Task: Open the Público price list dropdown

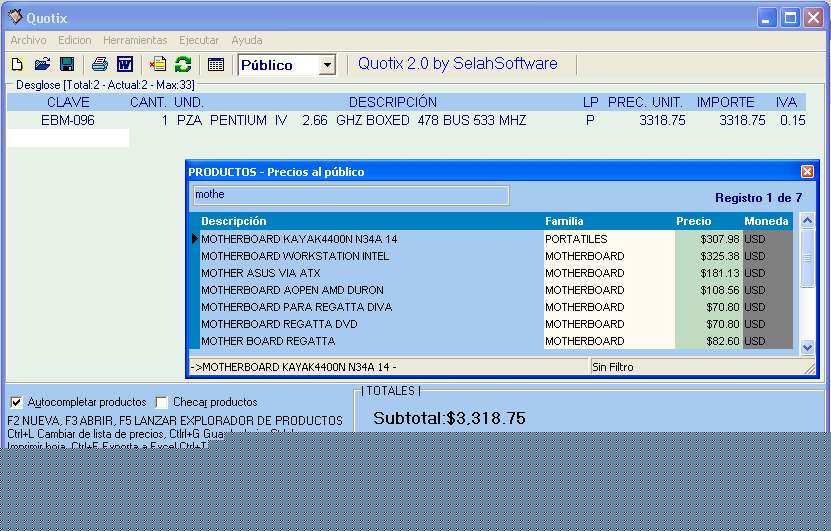Action: point(328,65)
